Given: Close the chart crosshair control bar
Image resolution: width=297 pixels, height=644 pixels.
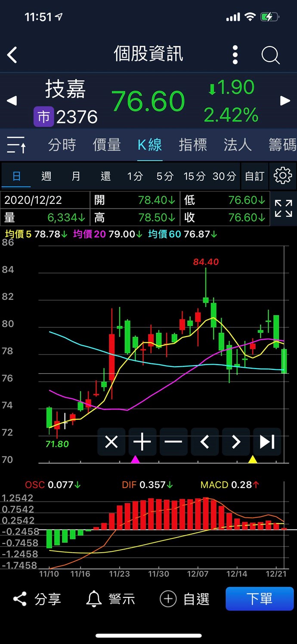Looking at the screenshot, I should 111,442.
